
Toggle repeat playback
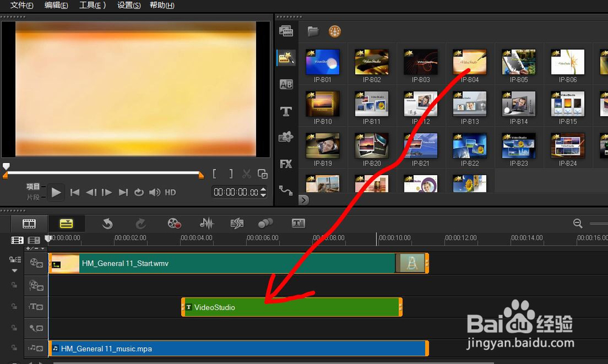click(139, 192)
